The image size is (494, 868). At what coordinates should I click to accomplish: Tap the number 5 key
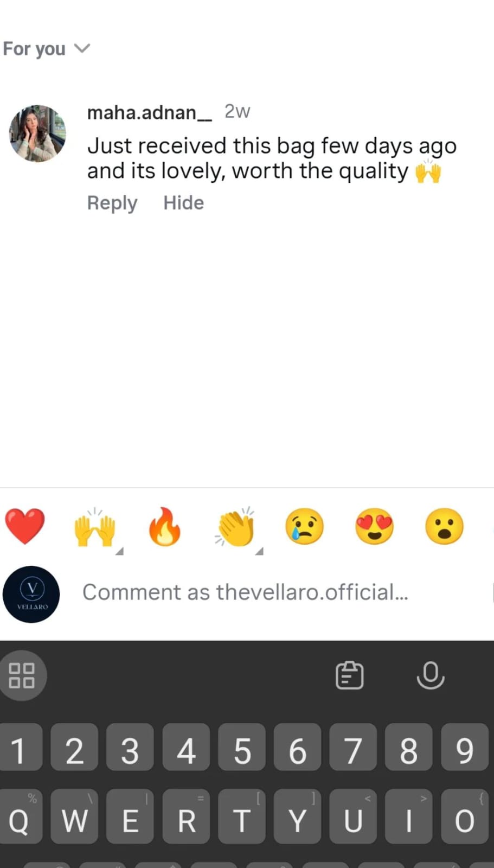coord(242,747)
